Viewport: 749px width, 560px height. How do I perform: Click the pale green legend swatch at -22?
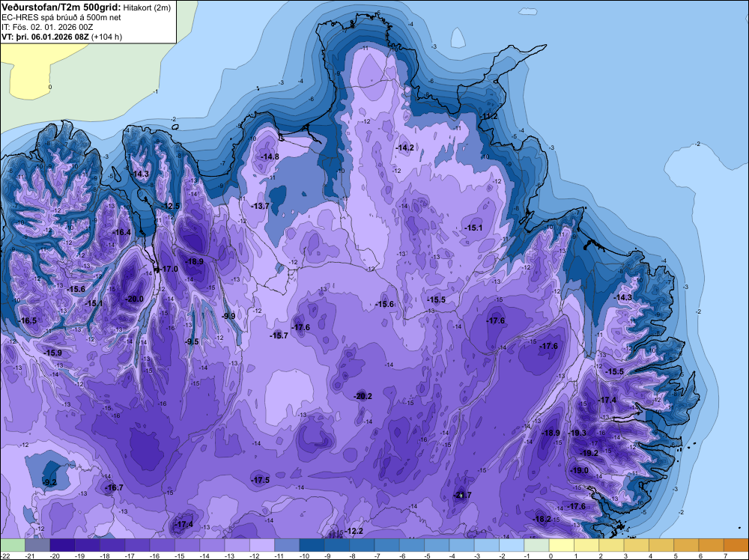[x=13, y=545]
